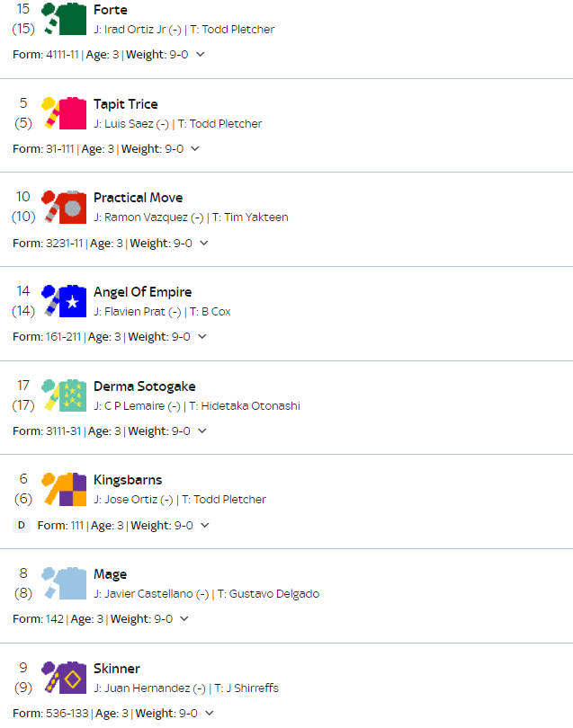Image resolution: width=573 pixels, height=728 pixels.
Task: Click Angel Of Empire's blue star silks
Action: [x=64, y=301]
